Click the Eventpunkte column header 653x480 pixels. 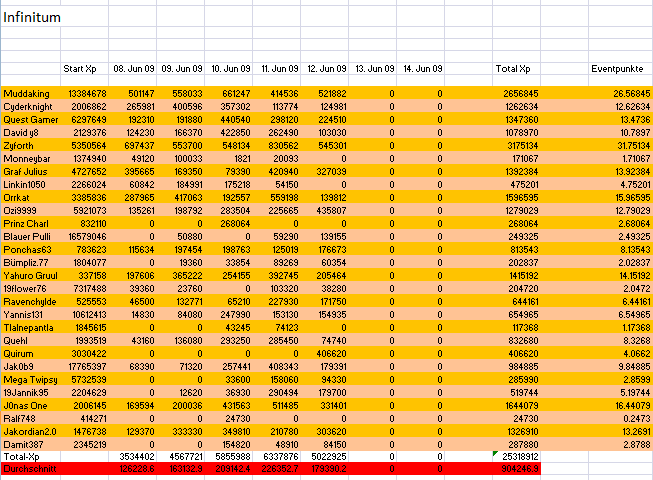point(621,69)
